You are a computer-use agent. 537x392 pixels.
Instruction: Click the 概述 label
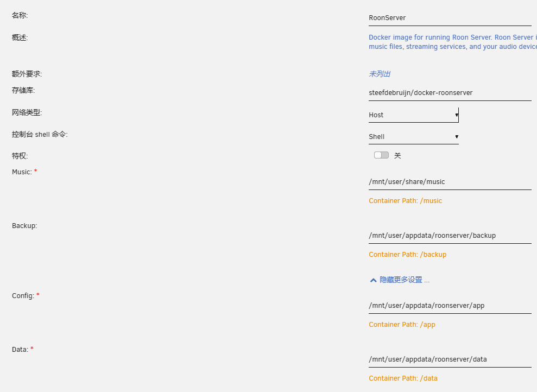point(20,37)
